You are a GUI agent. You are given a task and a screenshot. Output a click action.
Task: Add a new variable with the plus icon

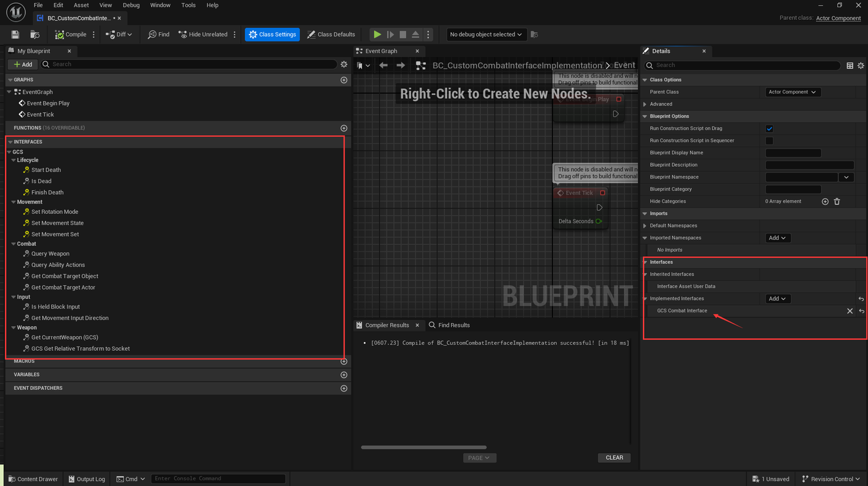click(x=344, y=375)
